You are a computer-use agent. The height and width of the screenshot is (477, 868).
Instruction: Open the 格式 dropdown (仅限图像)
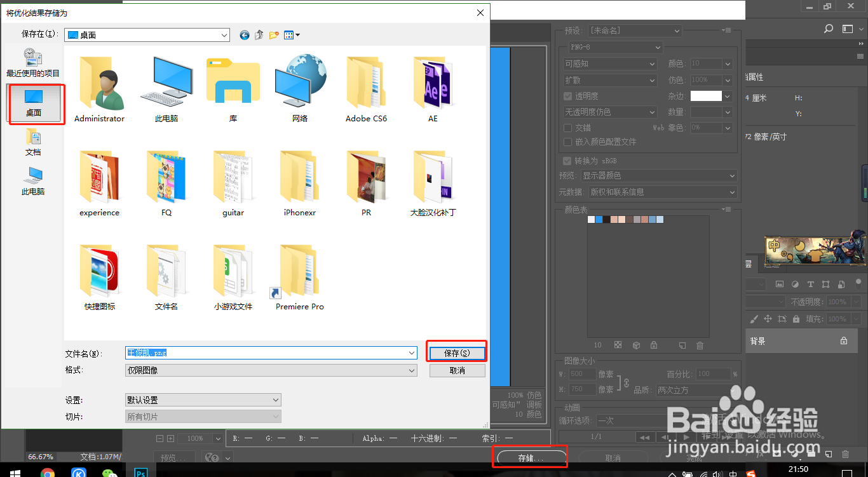click(x=271, y=370)
